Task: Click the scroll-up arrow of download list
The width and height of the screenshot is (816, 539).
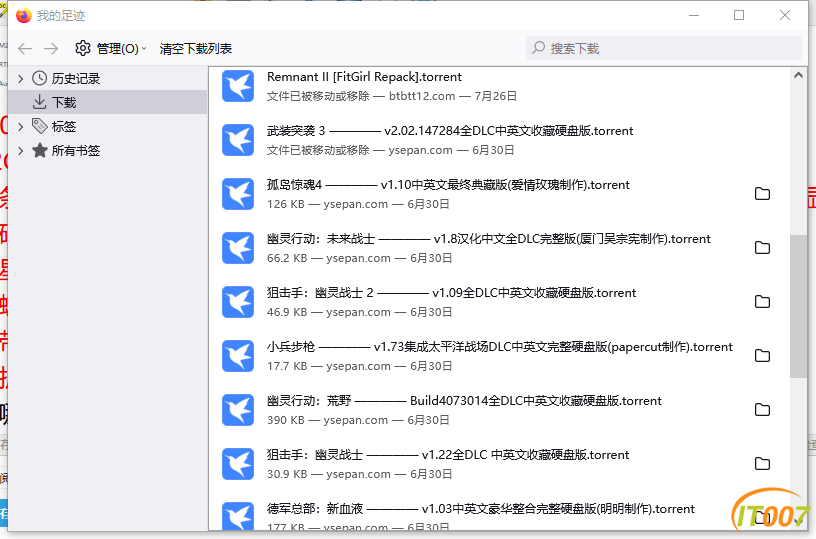Action: (798, 75)
